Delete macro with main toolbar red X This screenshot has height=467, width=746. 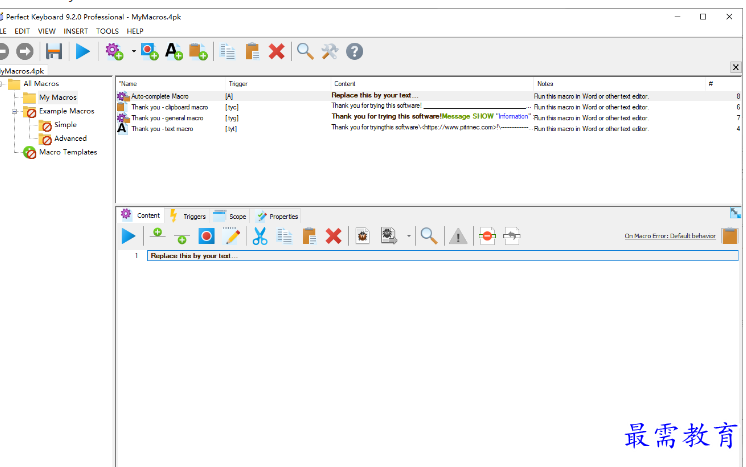pyautogui.click(x=276, y=51)
